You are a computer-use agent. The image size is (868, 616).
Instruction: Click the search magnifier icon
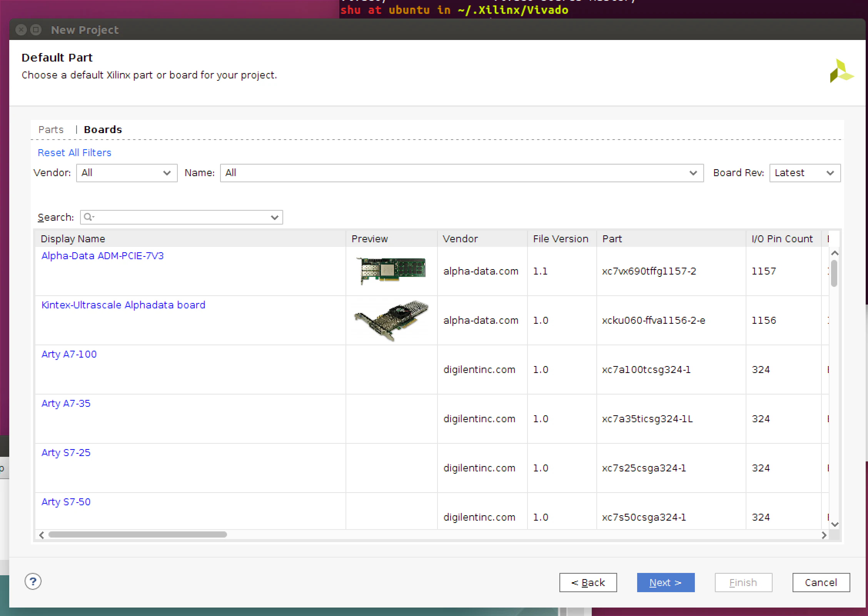(x=88, y=217)
